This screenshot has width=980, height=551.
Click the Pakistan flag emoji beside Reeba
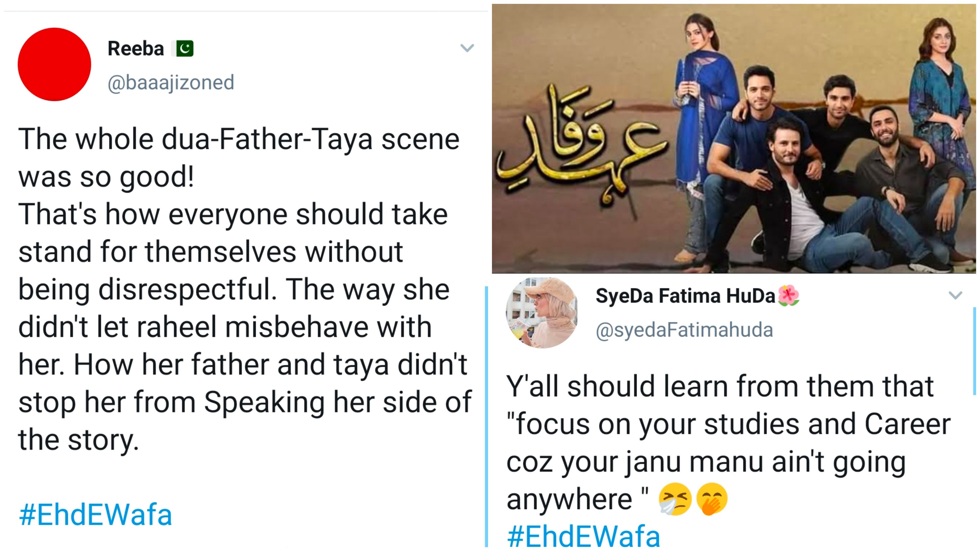pos(184,49)
